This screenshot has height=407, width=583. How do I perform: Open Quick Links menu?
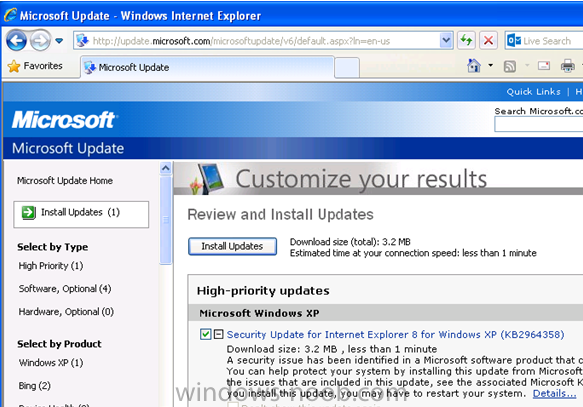click(533, 91)
